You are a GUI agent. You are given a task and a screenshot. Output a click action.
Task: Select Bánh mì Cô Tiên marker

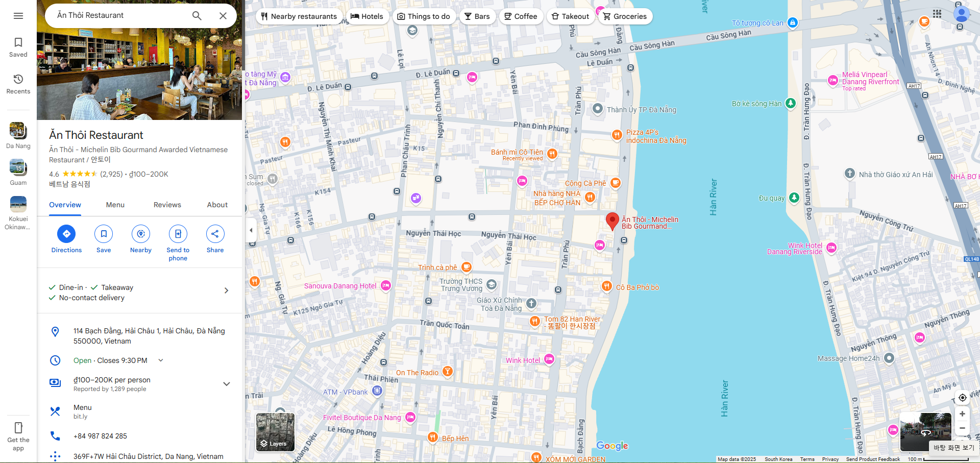point(552,153)
